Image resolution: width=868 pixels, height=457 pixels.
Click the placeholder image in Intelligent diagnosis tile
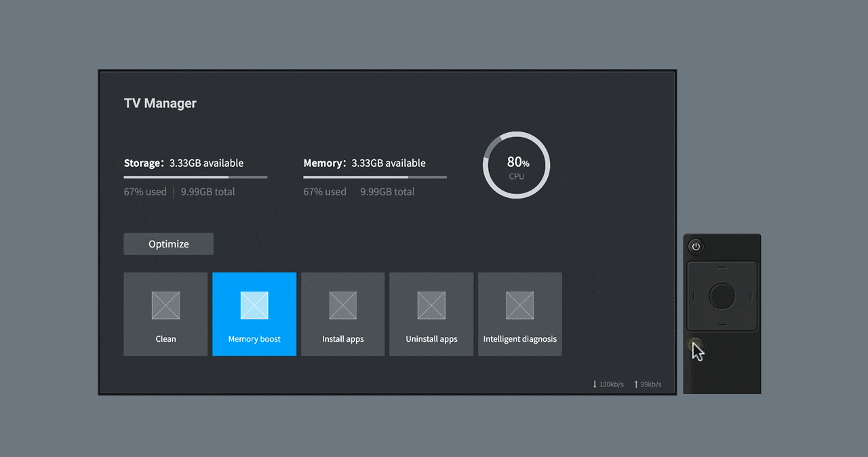point(520,305)
